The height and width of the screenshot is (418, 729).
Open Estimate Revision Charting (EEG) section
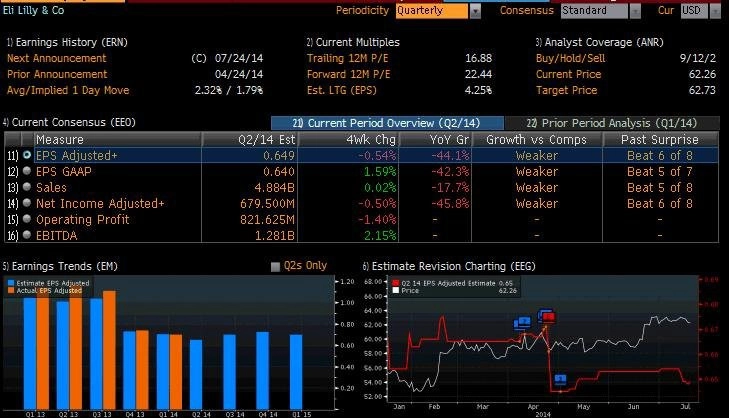coord(449,266)
